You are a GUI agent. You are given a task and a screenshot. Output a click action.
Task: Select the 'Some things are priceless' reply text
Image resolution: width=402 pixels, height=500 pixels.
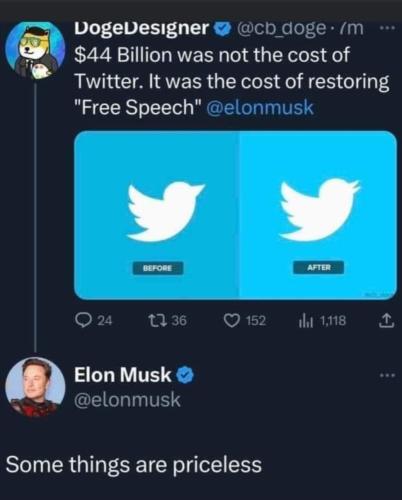coord(134,464)
